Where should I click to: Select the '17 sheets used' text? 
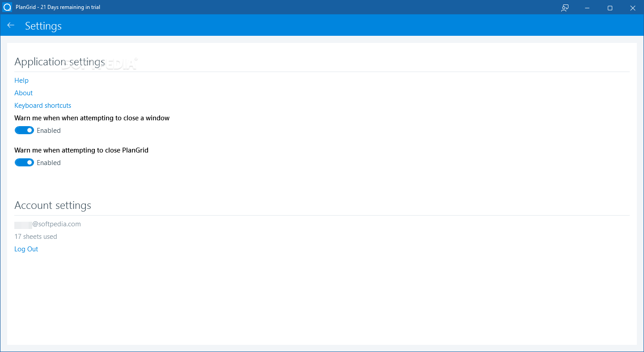(36, 237)
